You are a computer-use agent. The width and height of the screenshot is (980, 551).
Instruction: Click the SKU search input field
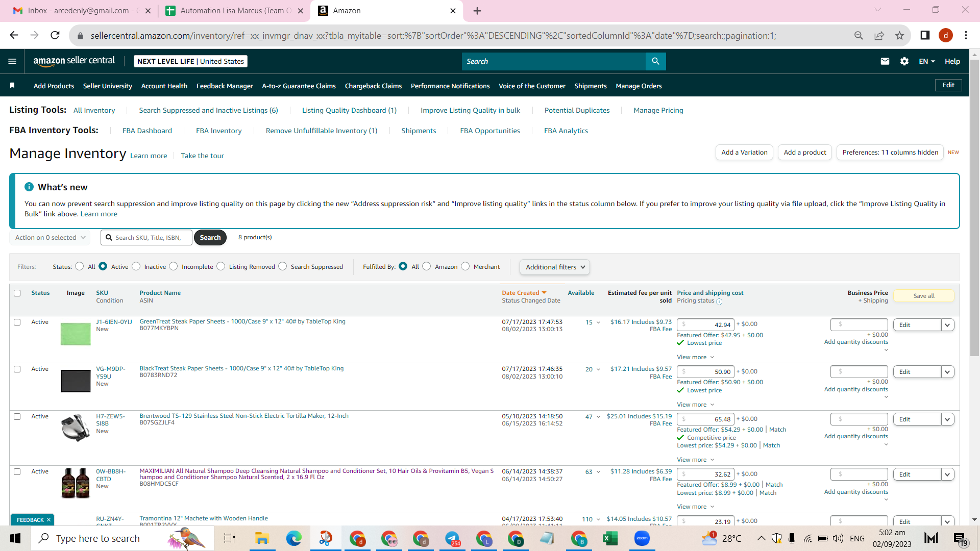147,238
